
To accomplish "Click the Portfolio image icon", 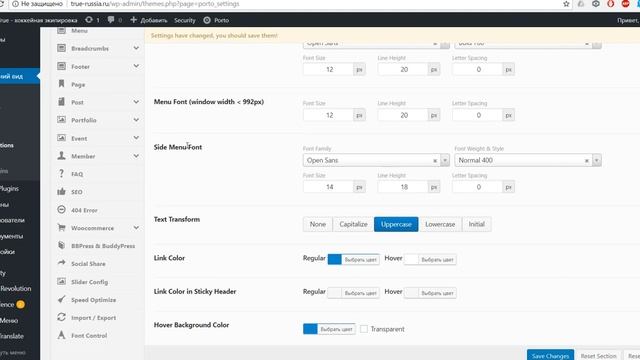I will pyautogui.click(x=61, y=120).
